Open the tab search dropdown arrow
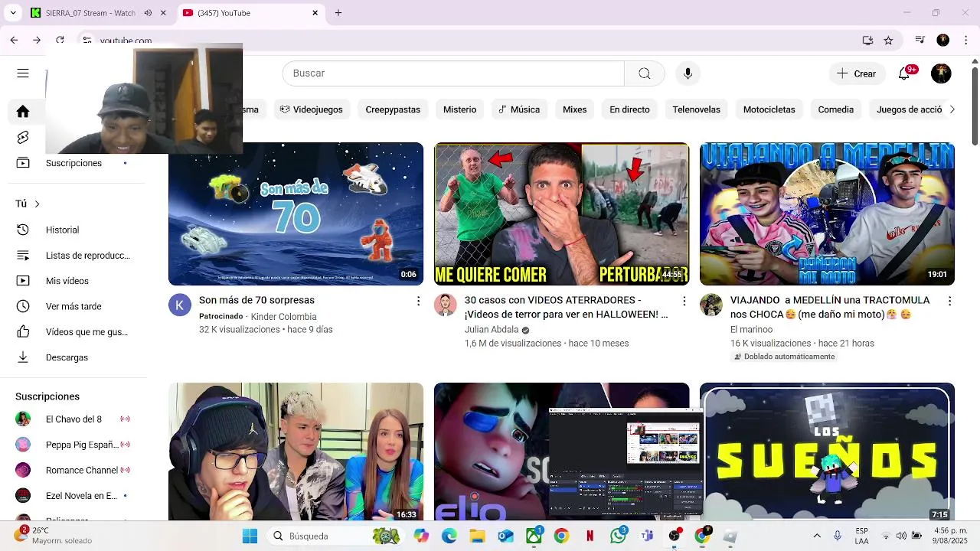980x551 pixels. [x=12, y=13]
